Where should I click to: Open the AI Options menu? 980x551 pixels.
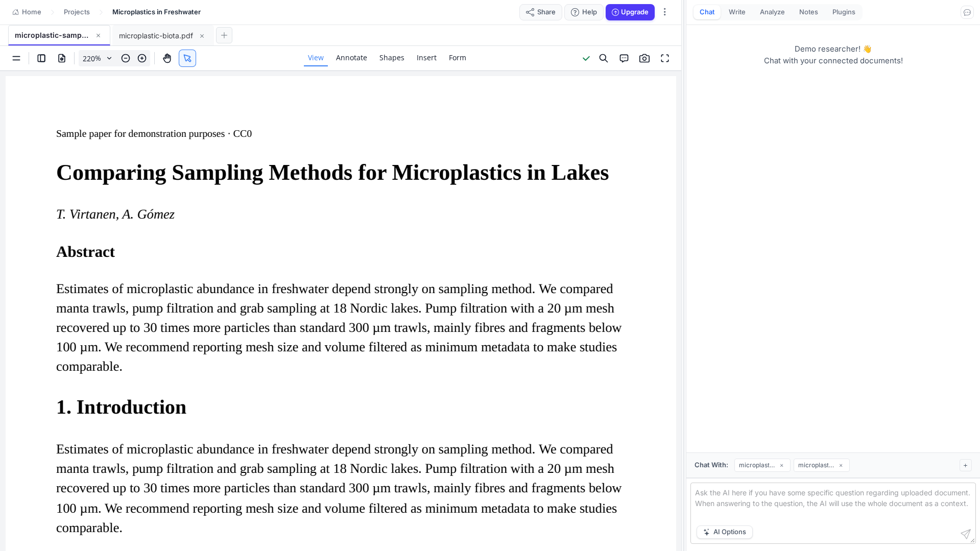point(724,532)
